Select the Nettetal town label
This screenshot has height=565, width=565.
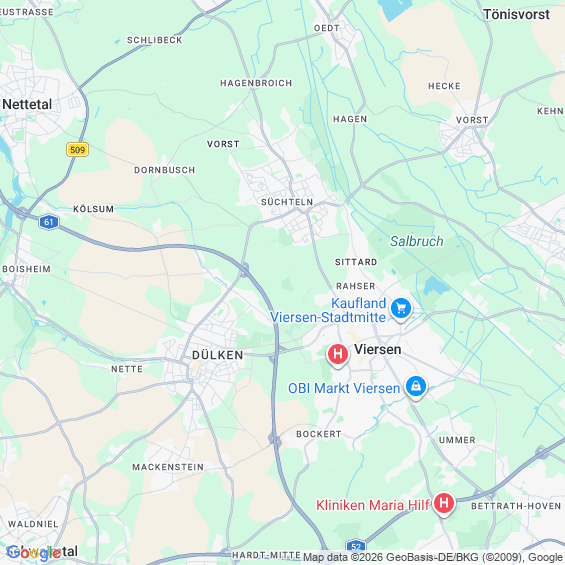tap(27, 104)
